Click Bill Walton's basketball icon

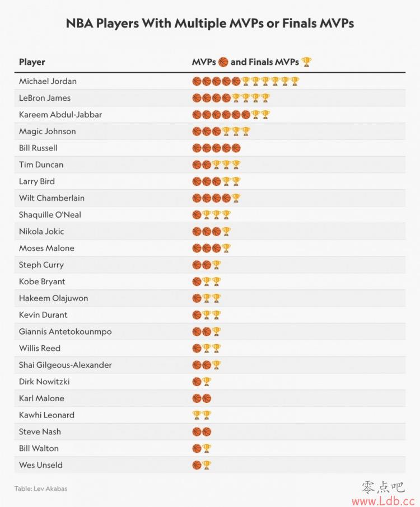tap(197, 448)
